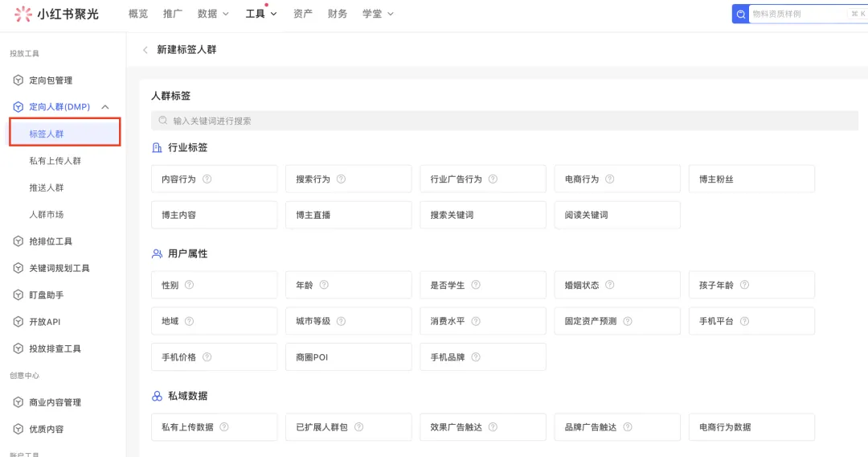Open the 财务 top menu item
This screenshot has height=457, width=868.
tap(337, 14)
